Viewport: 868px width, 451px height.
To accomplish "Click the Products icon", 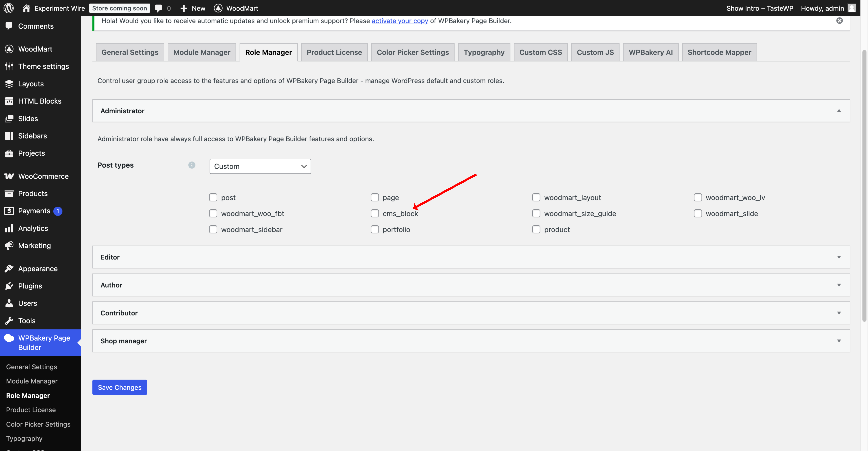I will [9, 194].
